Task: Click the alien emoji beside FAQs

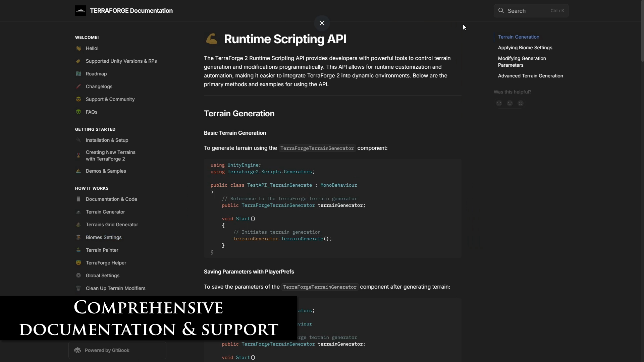Action: 78,112
